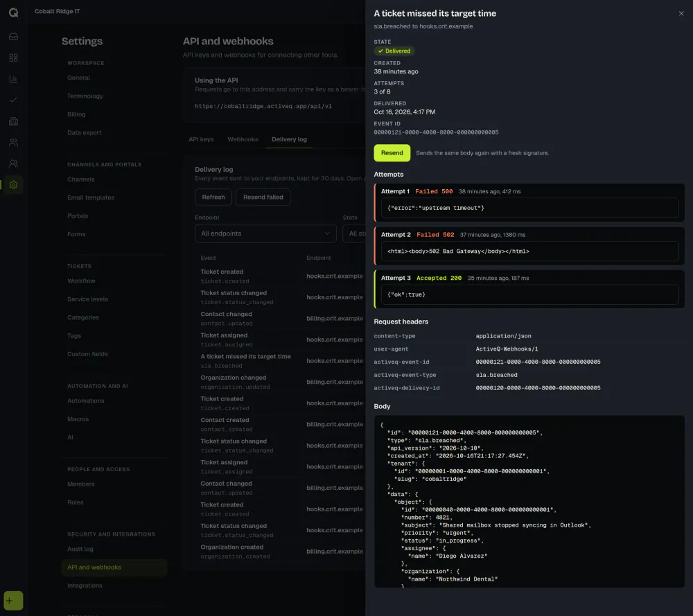This screenshot has height=616, width=693.
Task: Click the Cobalt Ridge IT workspace name
Action: [58, 12]
